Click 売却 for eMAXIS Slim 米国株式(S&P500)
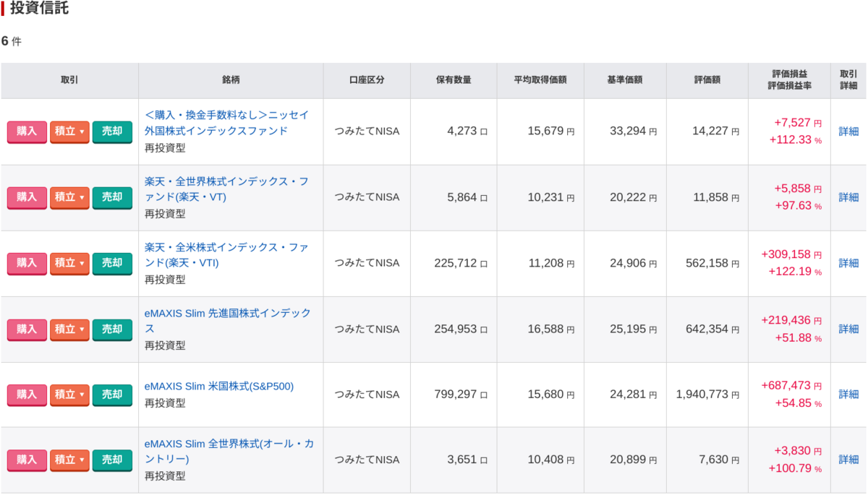The width and height of the screenshot is (868, 495). tap(112, 395)
